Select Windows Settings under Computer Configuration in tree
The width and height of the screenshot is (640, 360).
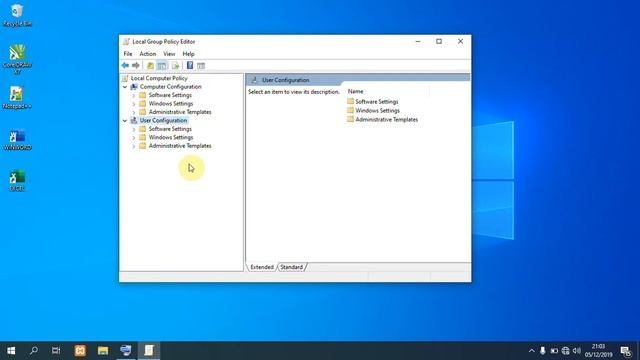point(171,104)
